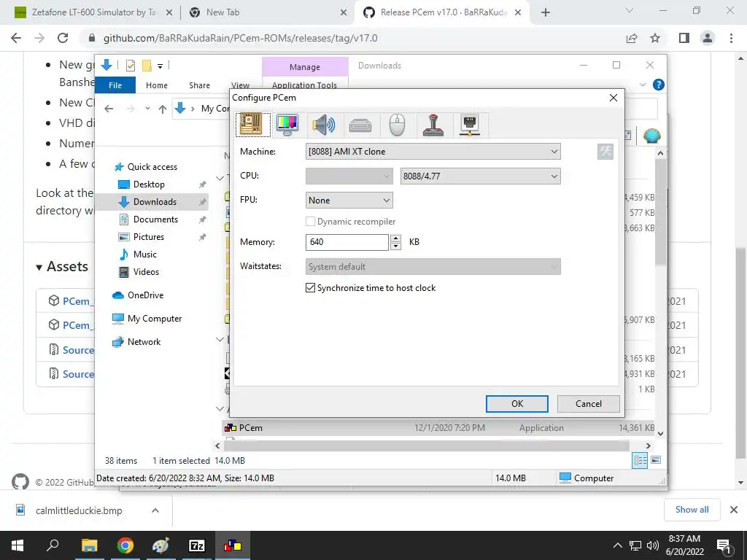Click Explorer back navigation arrow
Screen dimensions: 747x560
(x=109, y=109)
